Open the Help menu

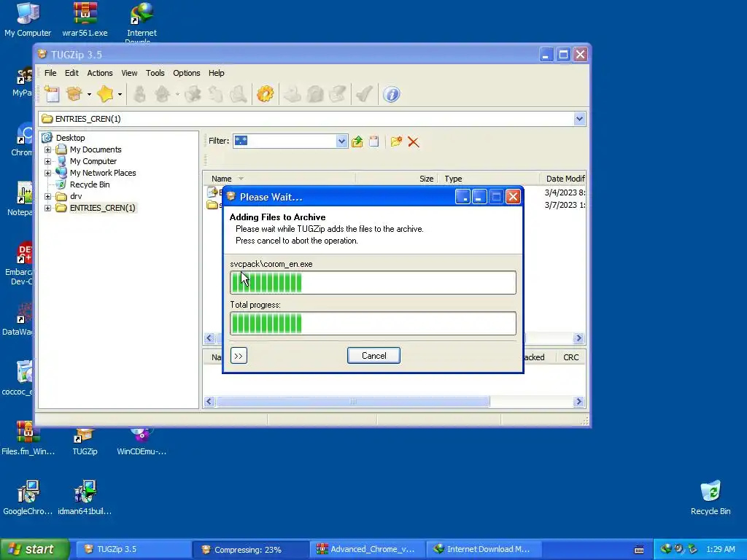coord(216,73)
